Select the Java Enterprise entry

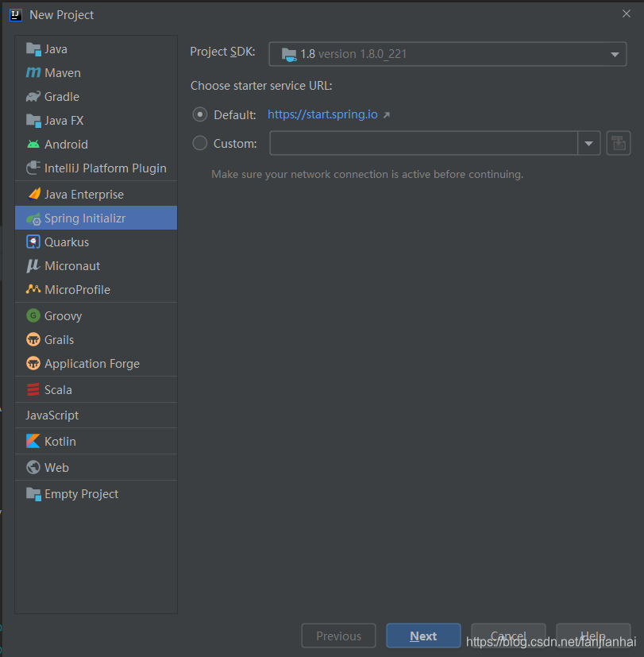(96, 195)
